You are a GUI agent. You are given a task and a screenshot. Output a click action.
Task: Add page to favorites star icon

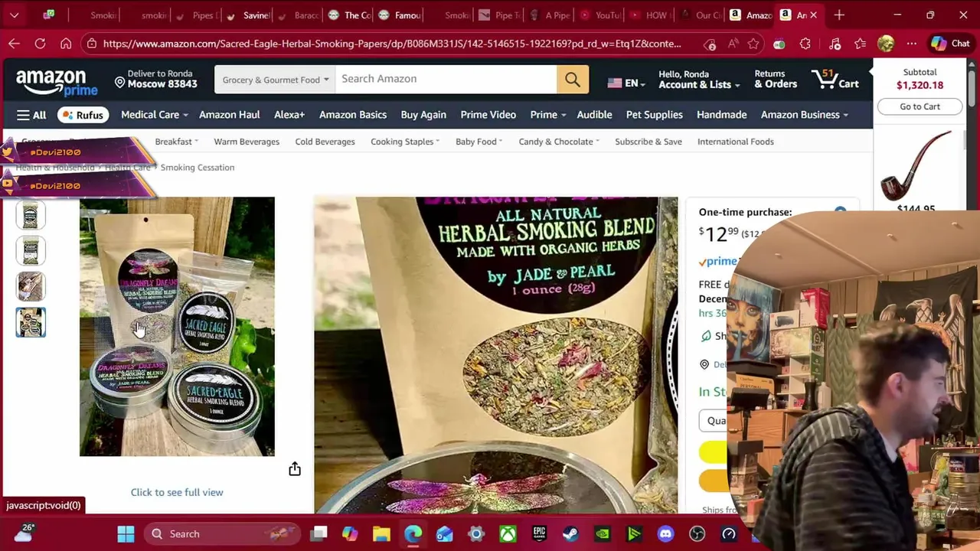[754, 44]
